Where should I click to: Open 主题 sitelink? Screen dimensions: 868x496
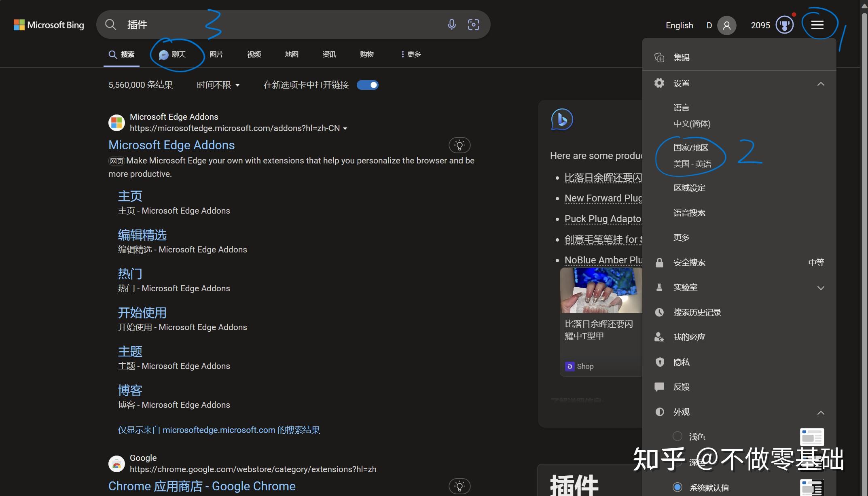coord(130,352)
